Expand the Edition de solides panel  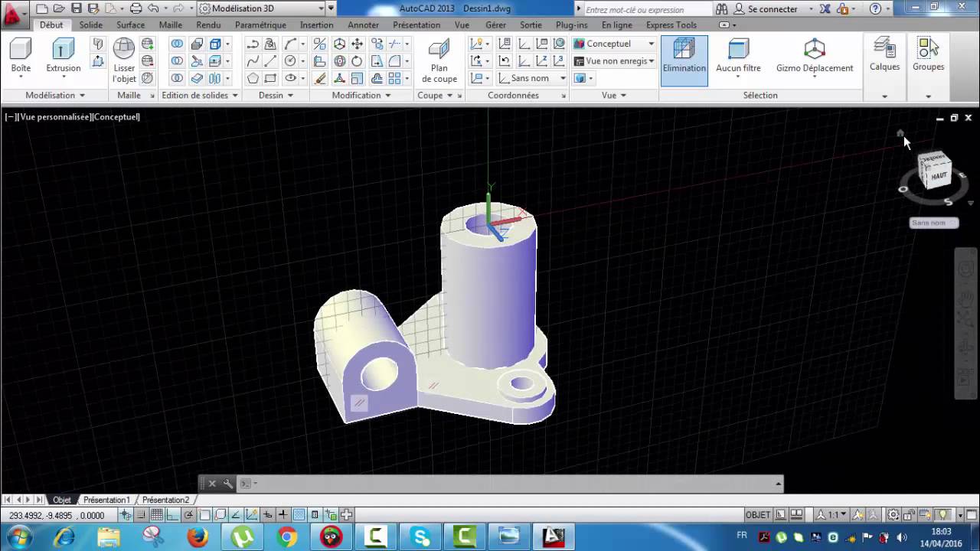click(200, 96)
